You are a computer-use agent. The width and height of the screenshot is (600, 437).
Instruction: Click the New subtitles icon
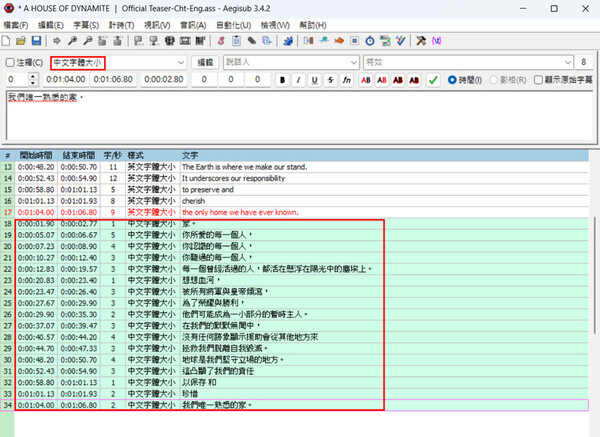pos(7,41)
